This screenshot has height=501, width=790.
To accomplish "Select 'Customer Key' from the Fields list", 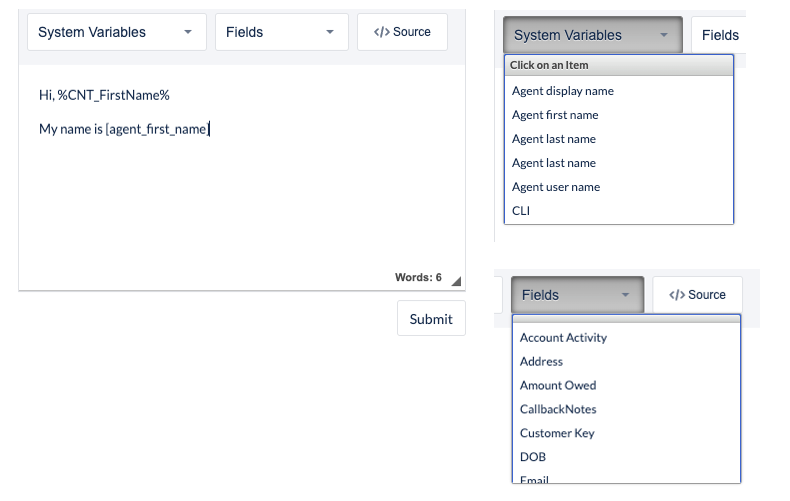I will tap(557, 434).
